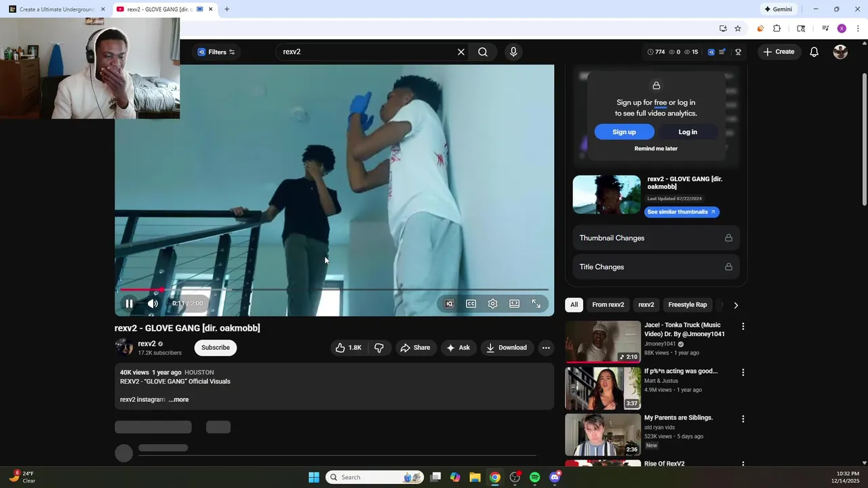Click the Ask button
This screenshot has width=868, height=488.
[x=458, y=348]
